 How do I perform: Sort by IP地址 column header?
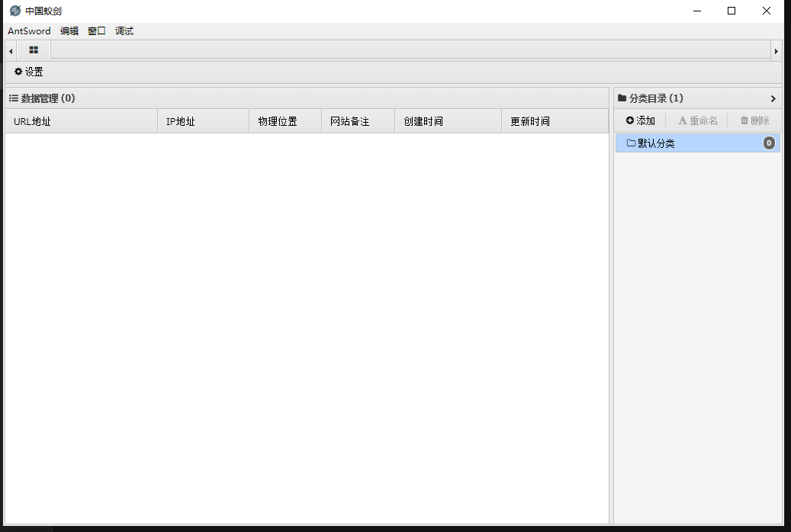click(x=204, y=121)
